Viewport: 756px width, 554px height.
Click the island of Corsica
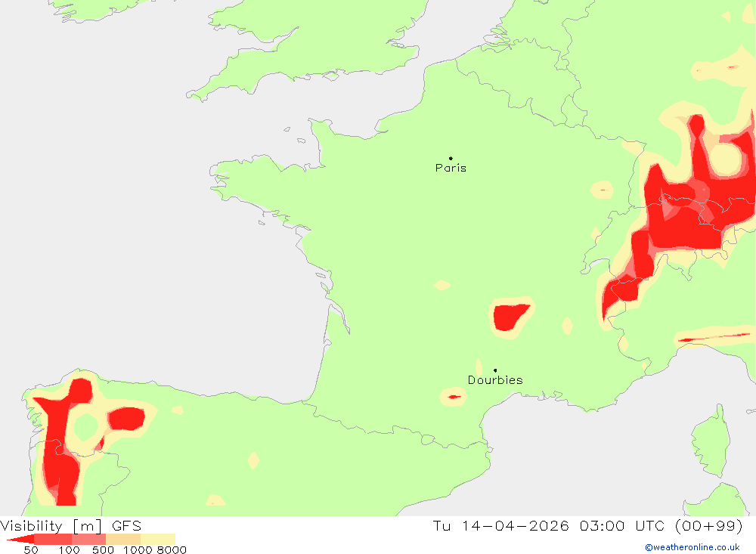[x=710, y=443]
